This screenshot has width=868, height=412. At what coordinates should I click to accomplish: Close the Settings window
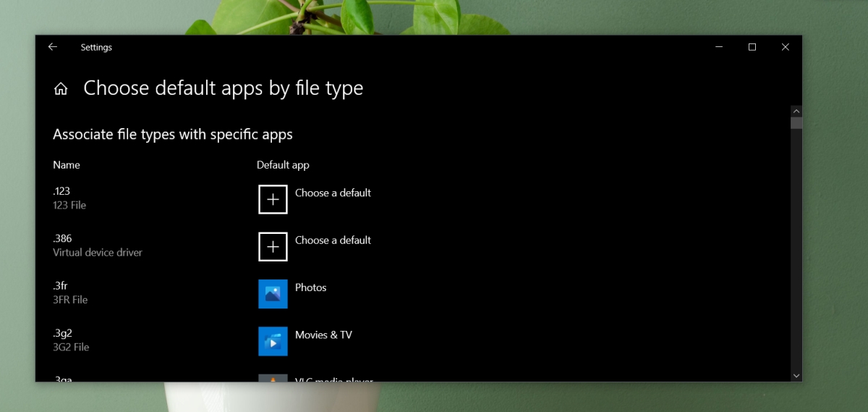(x=786, y=47)
